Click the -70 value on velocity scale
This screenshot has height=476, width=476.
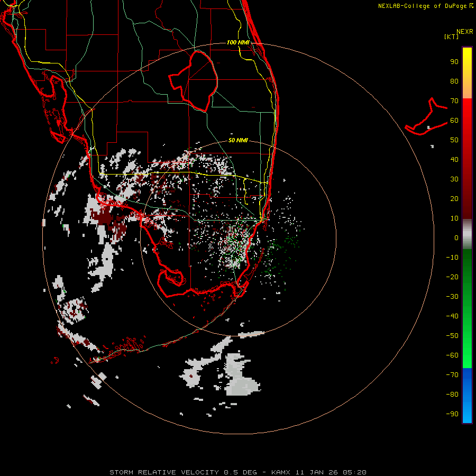tap(452, 375)
